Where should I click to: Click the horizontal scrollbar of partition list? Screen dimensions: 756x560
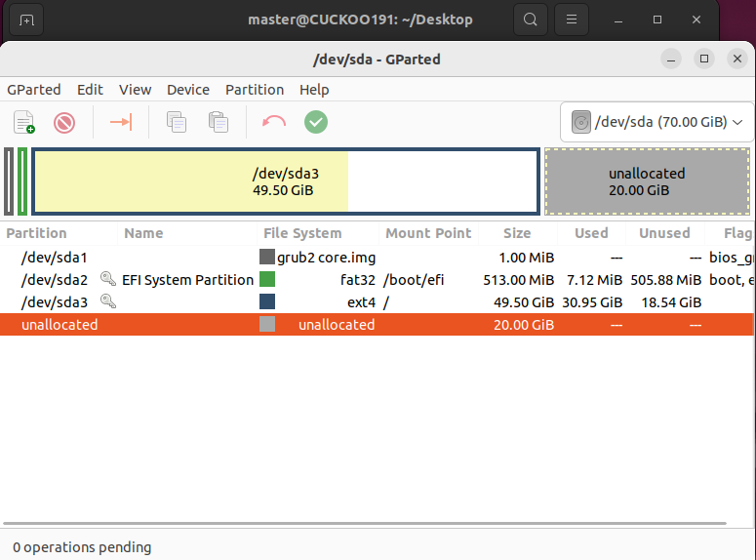365,523
